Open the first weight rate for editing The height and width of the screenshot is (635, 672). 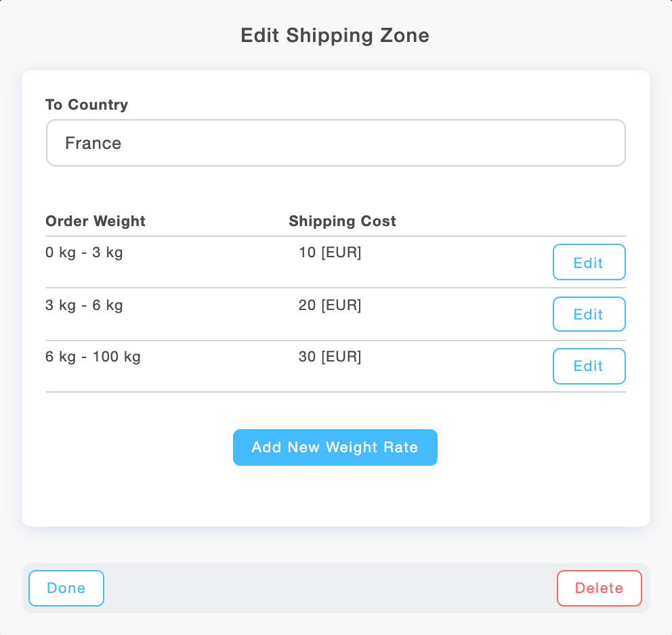pyautogui.click(x=589, y=262)
